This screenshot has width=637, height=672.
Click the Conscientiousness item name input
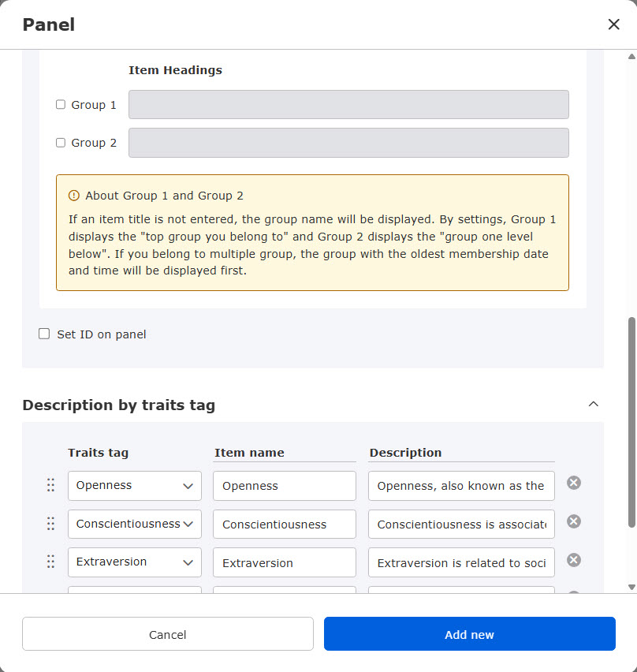point(284,524)
